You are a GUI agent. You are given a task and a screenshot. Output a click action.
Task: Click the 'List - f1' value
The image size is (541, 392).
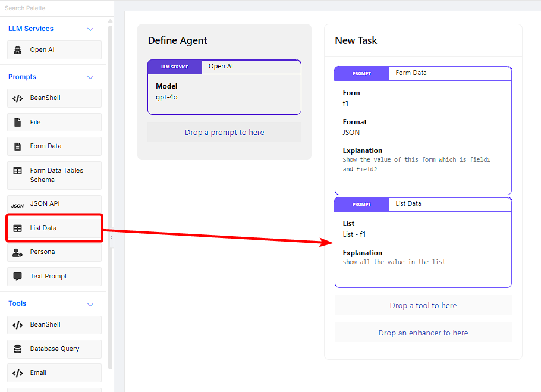point(354,234)
